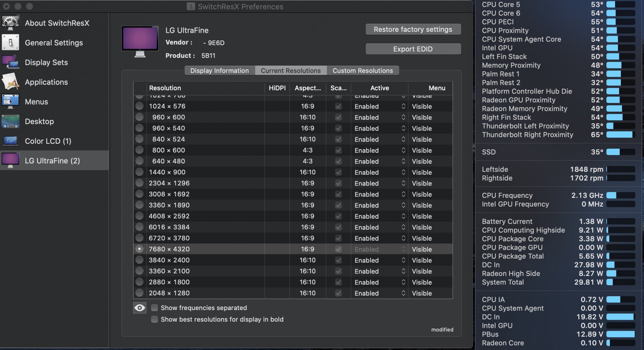Select radio button for 3008 × 1692
Viewport: 644px width, 350px height.
click(139, 194)
